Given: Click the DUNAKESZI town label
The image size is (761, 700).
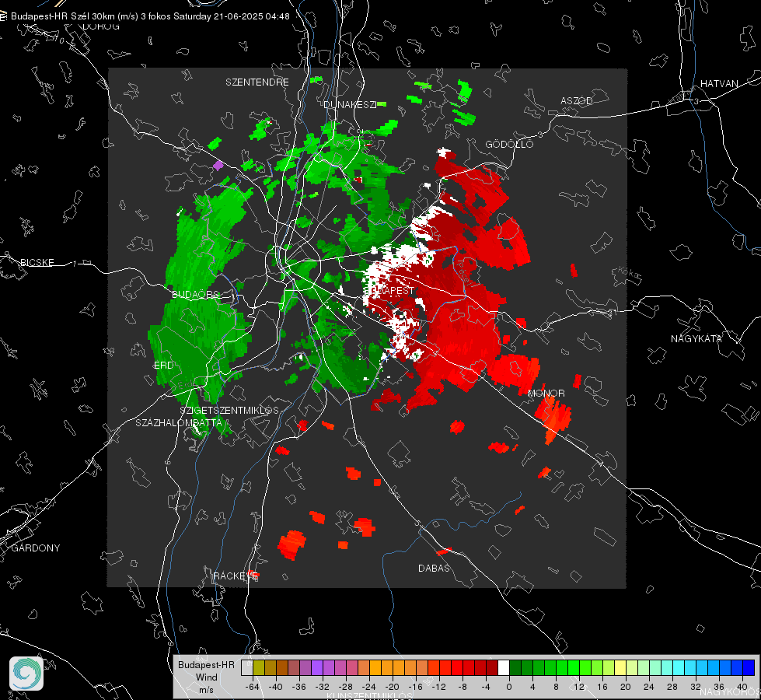Looking at the screenshot, I should coord(350,104).
